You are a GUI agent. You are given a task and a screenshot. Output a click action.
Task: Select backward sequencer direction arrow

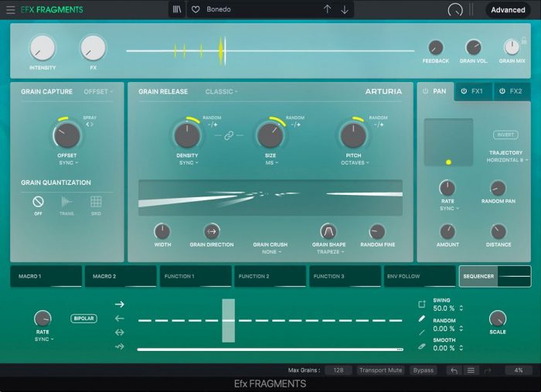tap(119, 319)
